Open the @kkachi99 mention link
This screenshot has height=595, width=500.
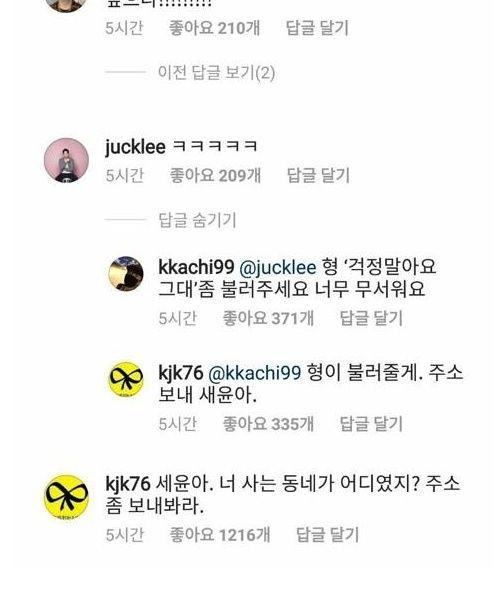[255, 373]
